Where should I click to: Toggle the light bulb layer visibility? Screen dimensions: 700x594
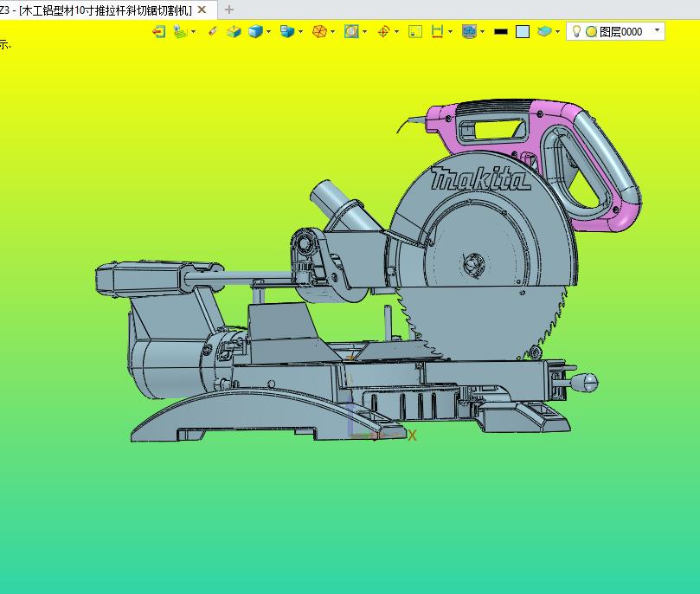[576, 31]
